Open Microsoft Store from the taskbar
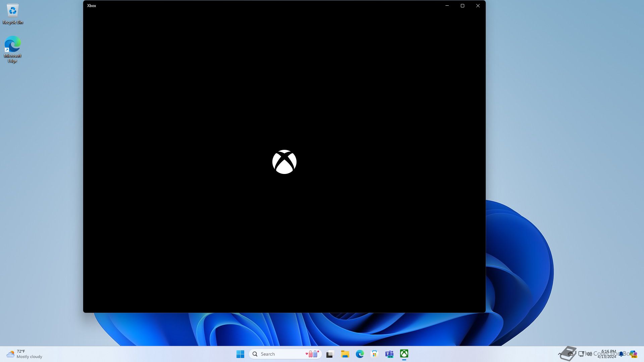The width and height of the screenshot is (644, 362). pos(374,354)
